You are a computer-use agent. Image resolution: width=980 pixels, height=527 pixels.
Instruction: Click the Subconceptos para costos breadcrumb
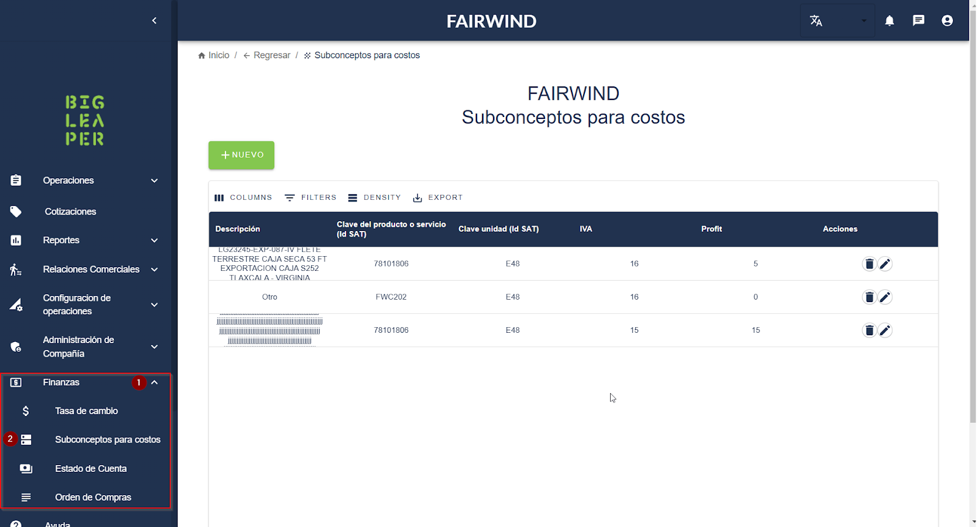click(362, 55)
